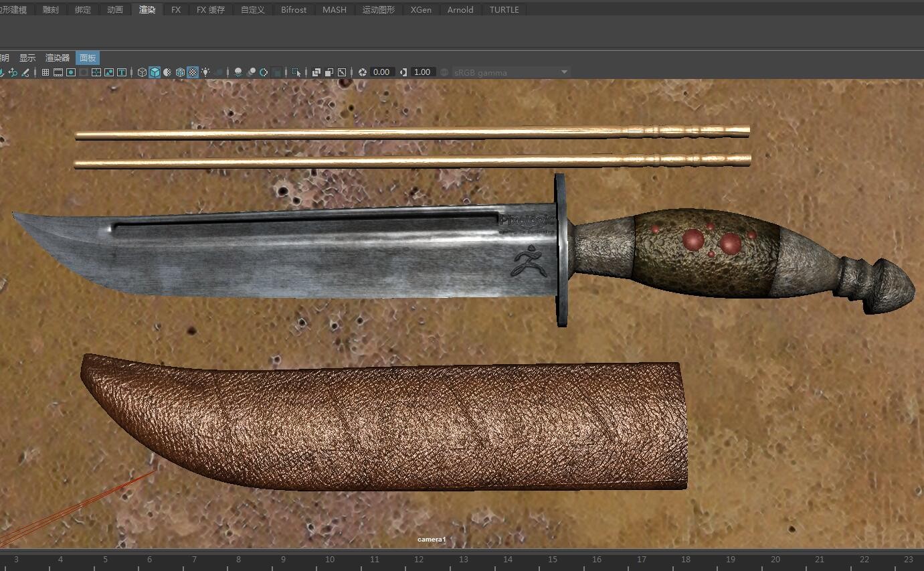Toggle the field chart icon
924x571 pixels.
[96, 72]
